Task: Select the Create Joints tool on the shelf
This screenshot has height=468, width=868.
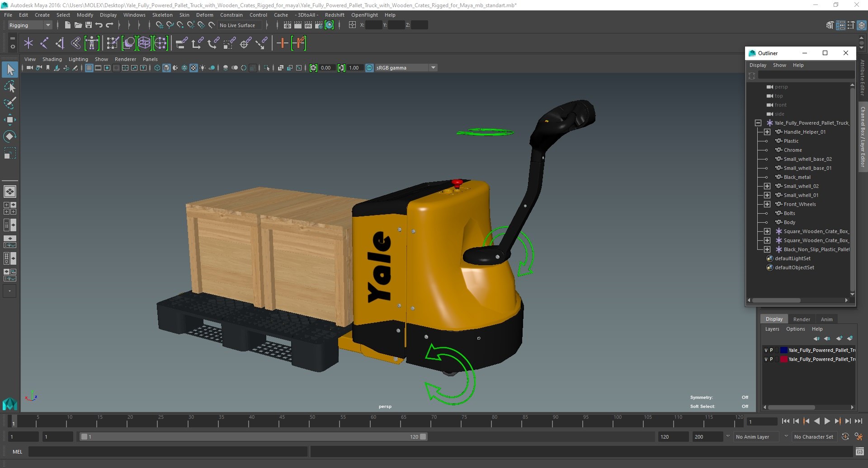Action: click(44, 43)
